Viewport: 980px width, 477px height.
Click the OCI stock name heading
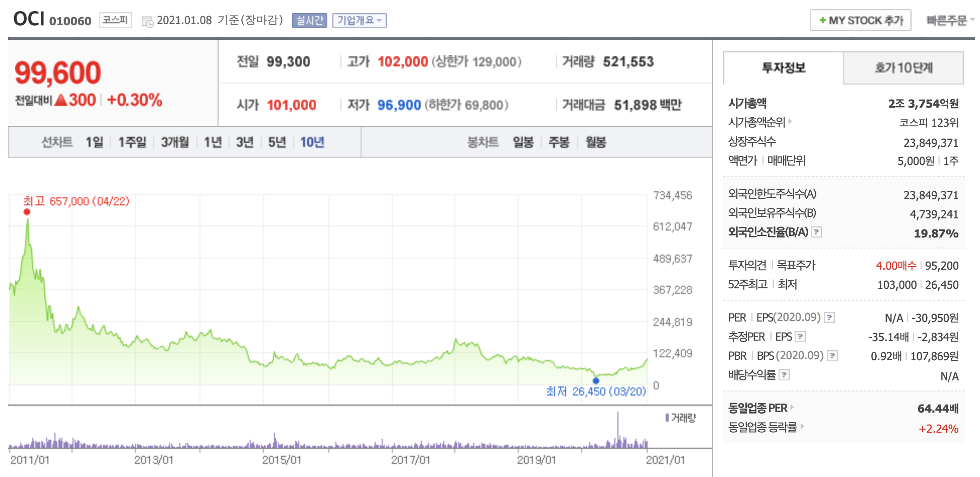click(29, 19)
